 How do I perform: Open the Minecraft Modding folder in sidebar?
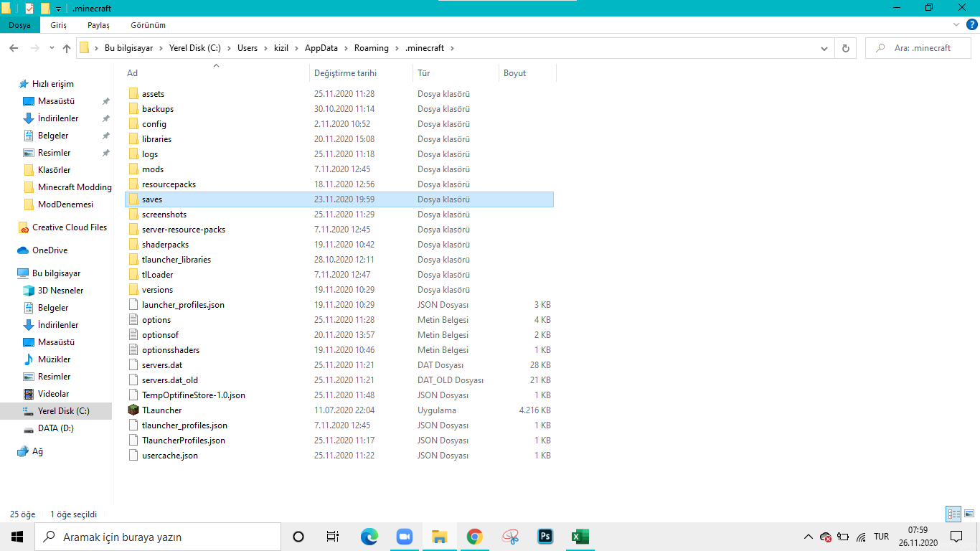click(x=75, y=187)
